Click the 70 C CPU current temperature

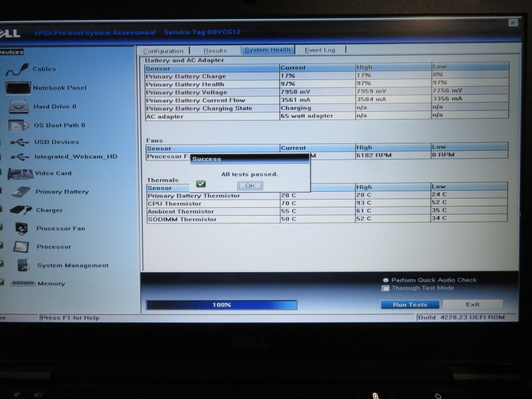(x=288, y=203)
